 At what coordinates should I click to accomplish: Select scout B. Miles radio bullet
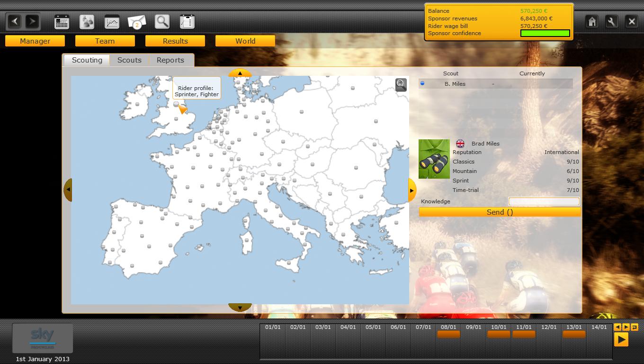(x=422, y=84)
